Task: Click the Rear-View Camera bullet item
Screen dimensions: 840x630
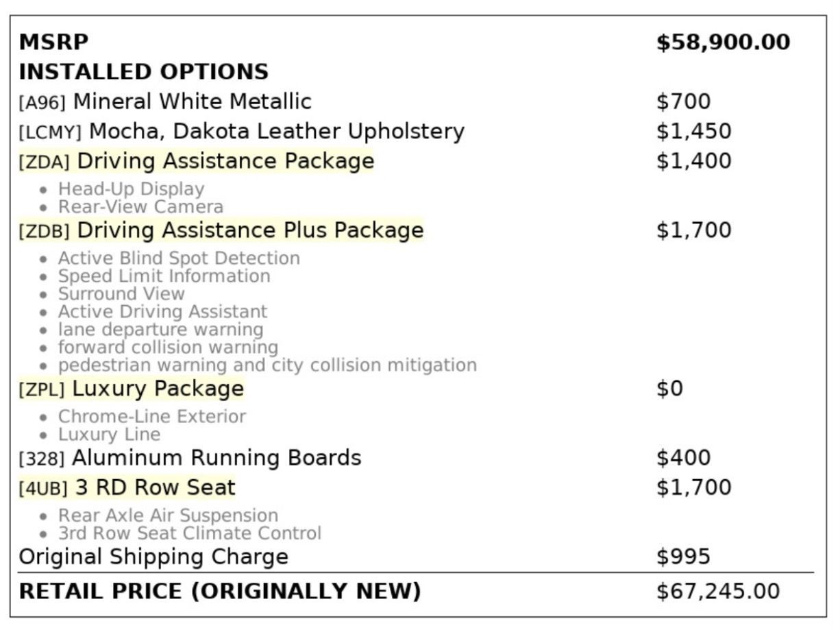Action: point(140,206)
